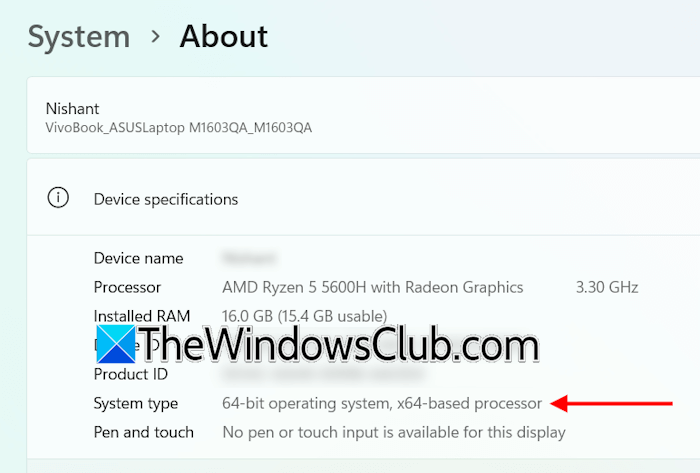Select the No pen or touch input text

(x=394, y=432)
